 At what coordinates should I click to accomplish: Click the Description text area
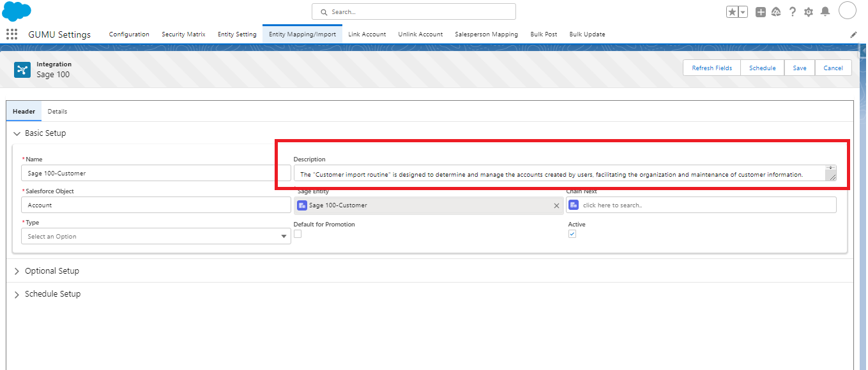pos(565,174)
